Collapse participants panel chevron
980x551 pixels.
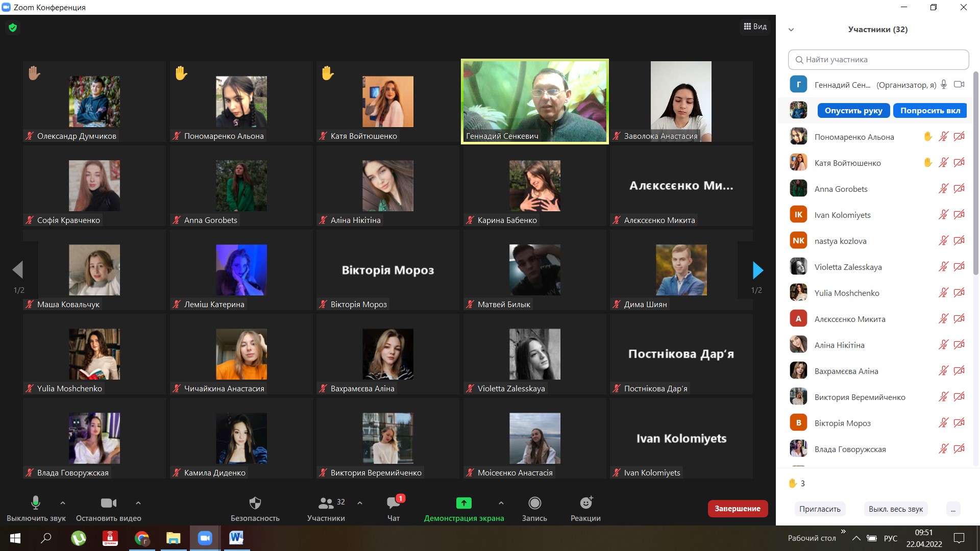pyautogui.click(x=791, y=30)
